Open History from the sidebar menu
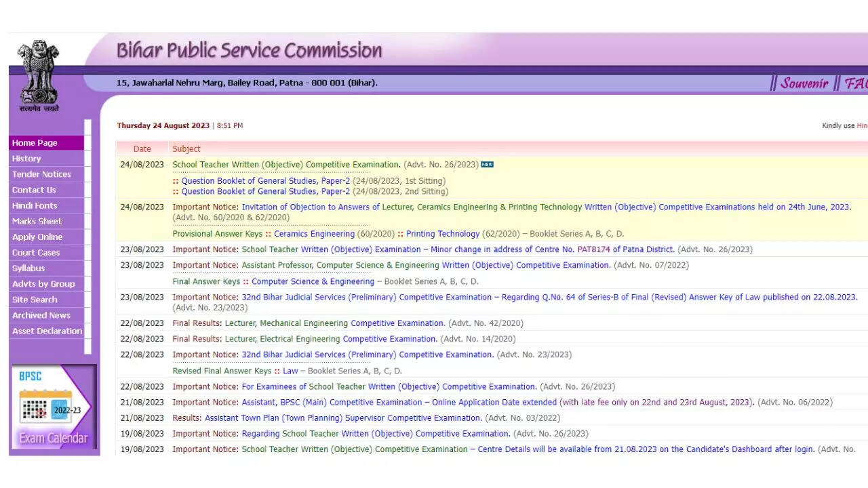868x488 pixels. (x=26, y=159)
